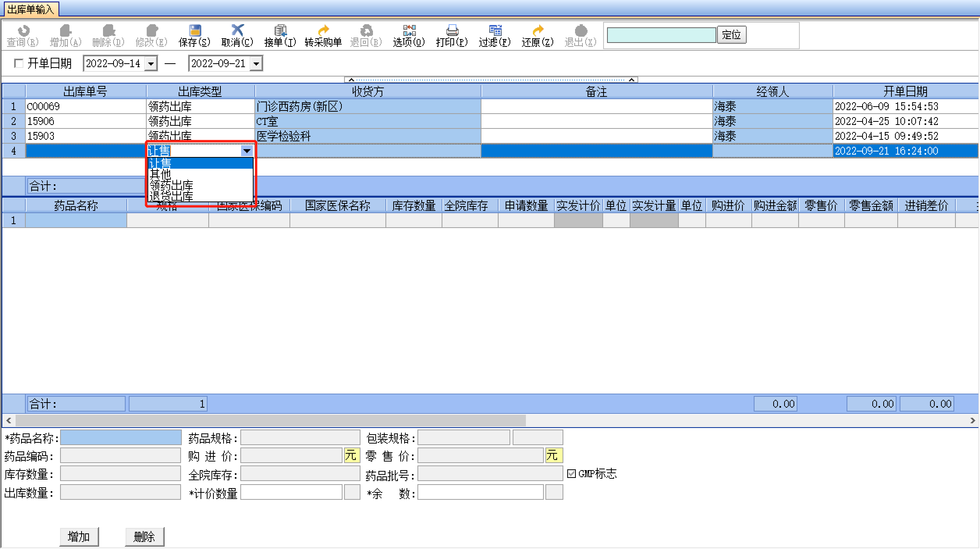Click the Filter (过滤) toolbar icon
The image size is (980, 549).
495,31
